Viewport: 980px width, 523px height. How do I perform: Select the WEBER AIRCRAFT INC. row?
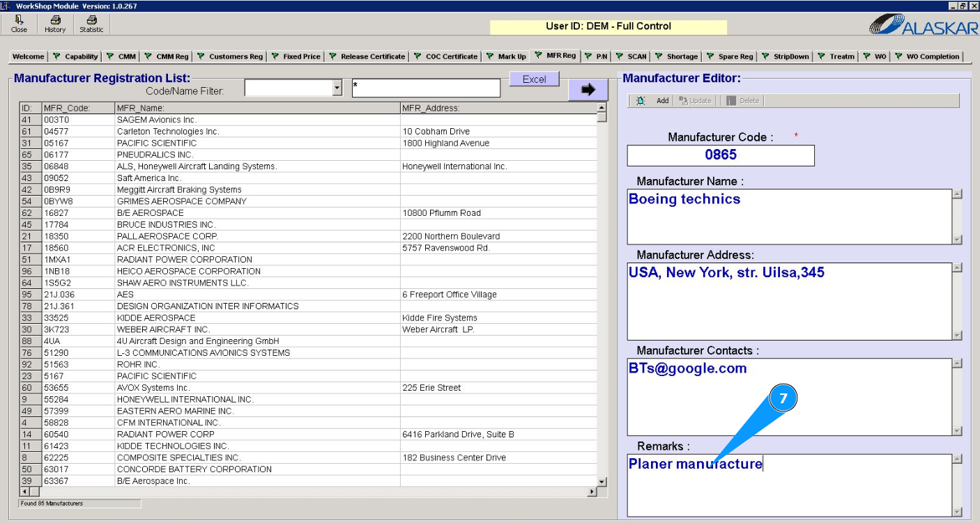pyautogui.click(x=308, y=329)
